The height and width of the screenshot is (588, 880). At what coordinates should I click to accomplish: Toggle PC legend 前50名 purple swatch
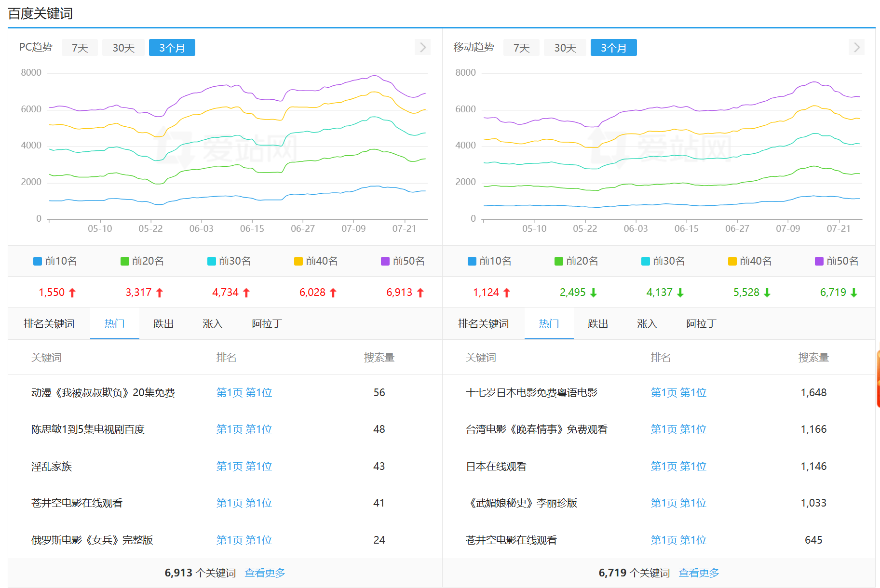(385, 261)
